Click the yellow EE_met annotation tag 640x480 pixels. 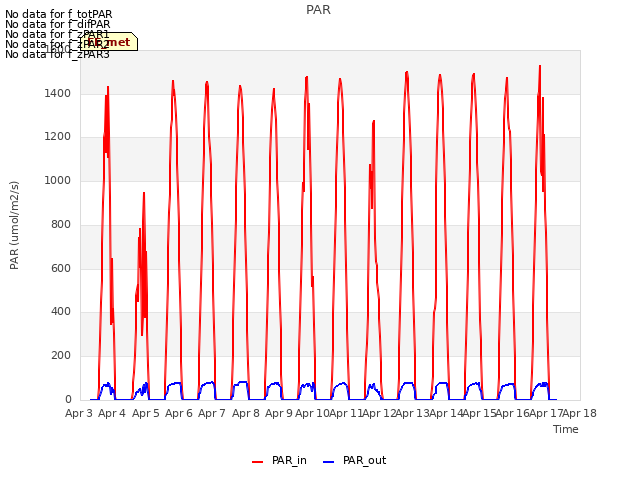[x=109, y=42]
